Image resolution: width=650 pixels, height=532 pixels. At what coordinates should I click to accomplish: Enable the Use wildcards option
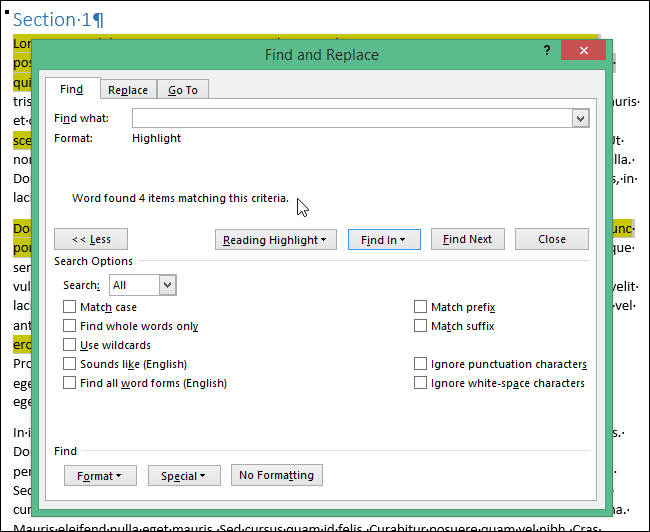point(70,345)
